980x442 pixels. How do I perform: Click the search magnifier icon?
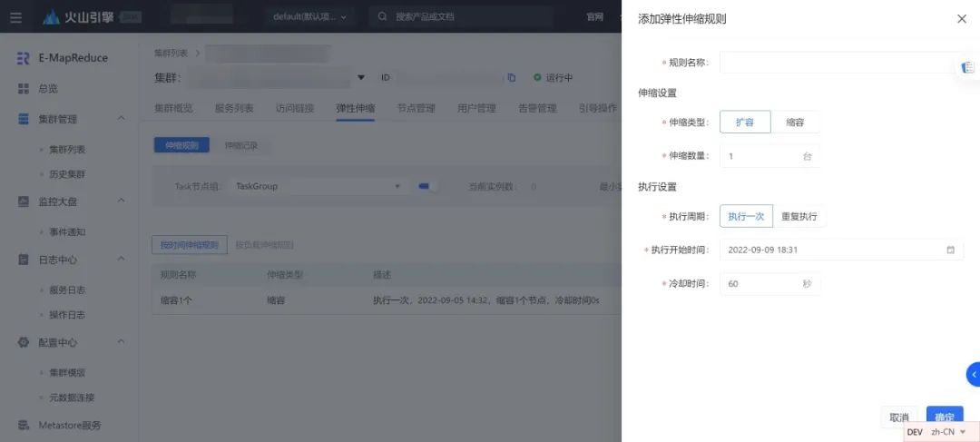click(383, 16)
